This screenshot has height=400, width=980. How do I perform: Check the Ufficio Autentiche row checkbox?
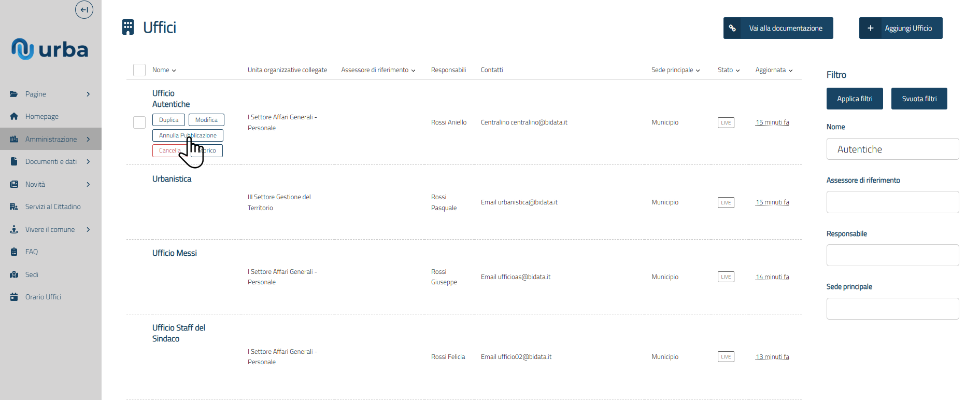139,122
